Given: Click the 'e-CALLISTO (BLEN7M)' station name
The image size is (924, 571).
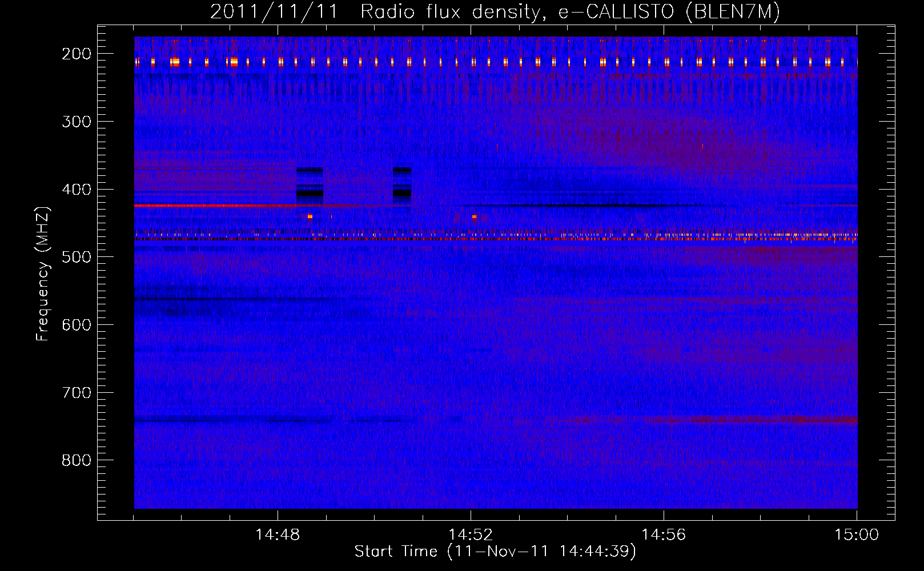Looking at the screenshot, I should pyautogui.click(x=669, y=12).
